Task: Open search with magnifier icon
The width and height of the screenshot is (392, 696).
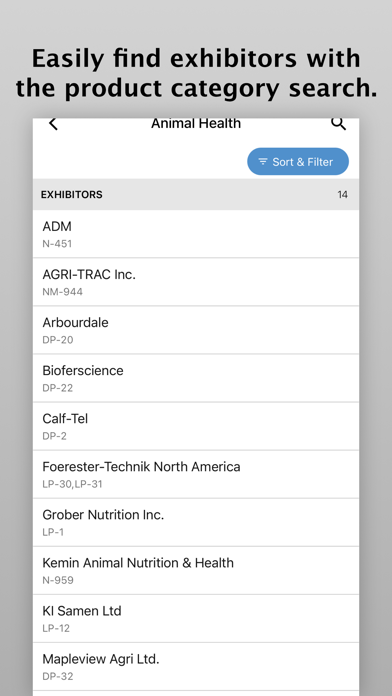Action: tap(338, 124)
